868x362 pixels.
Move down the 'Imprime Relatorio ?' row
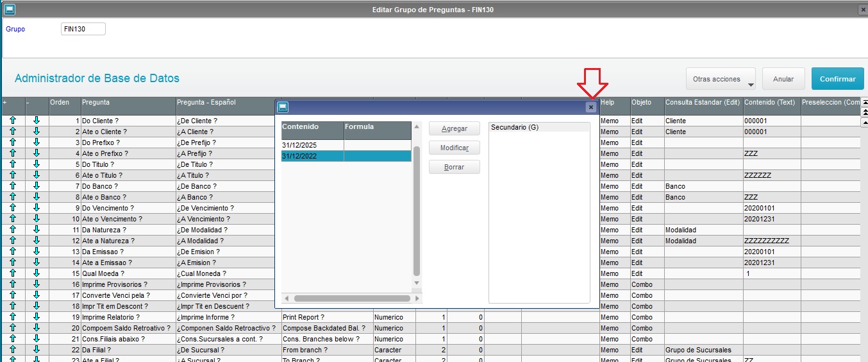coord(37,317)
